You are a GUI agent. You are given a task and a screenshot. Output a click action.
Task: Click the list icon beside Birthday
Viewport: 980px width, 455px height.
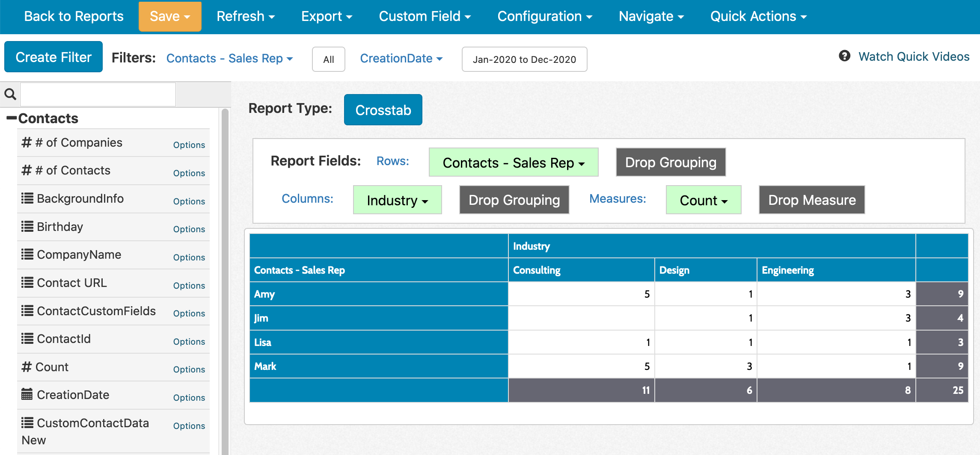pos(27,227)
